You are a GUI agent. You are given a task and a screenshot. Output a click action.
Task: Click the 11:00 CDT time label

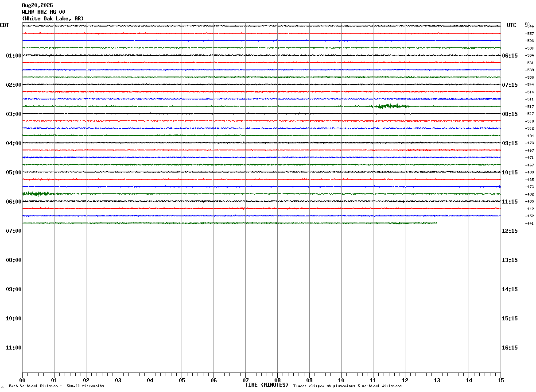coord(14,348)
